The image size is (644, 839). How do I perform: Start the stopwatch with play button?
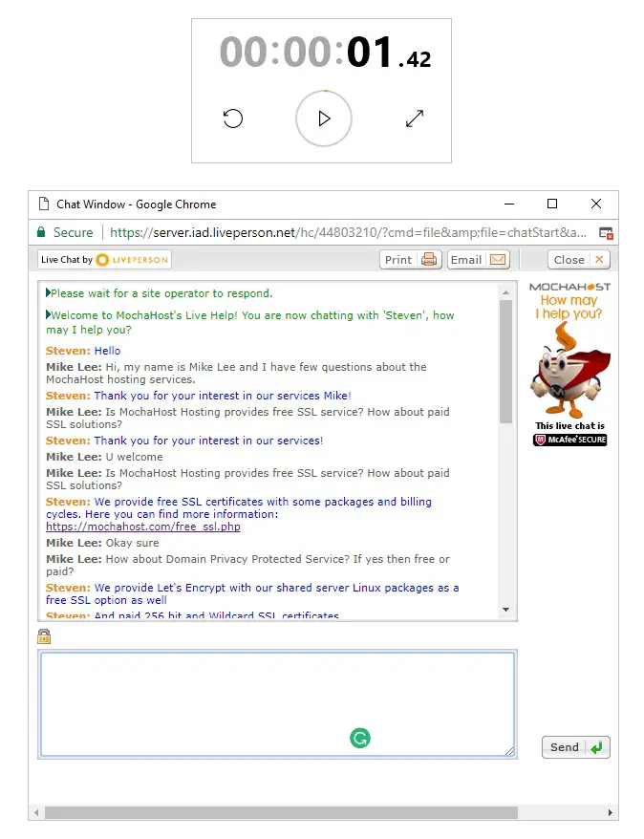(324, 118)
